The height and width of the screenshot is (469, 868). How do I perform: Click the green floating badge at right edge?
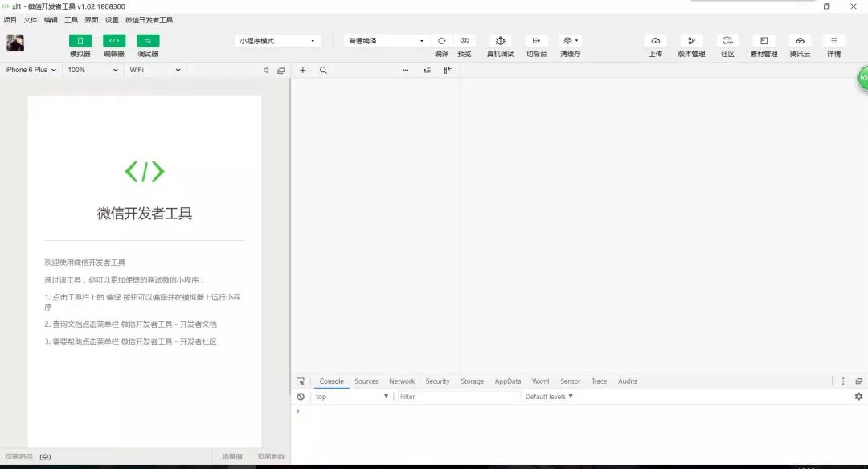(862, 77)
